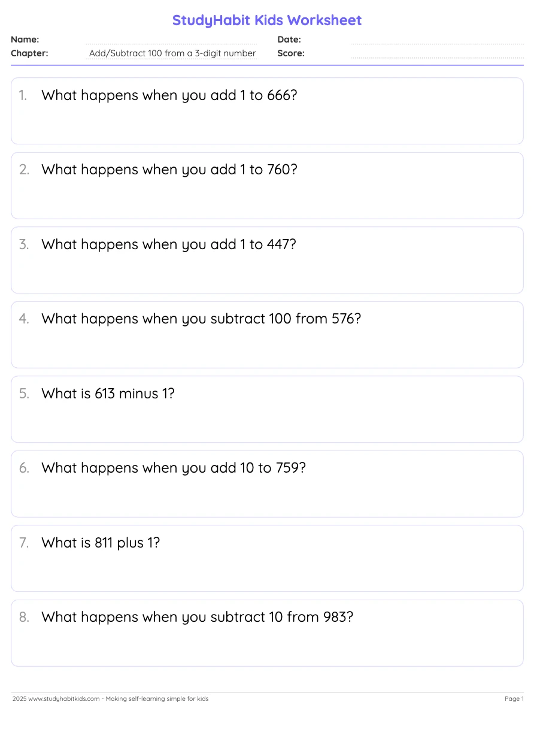Click the www.studyhabitkids.com footer link

tap(64, 699)
